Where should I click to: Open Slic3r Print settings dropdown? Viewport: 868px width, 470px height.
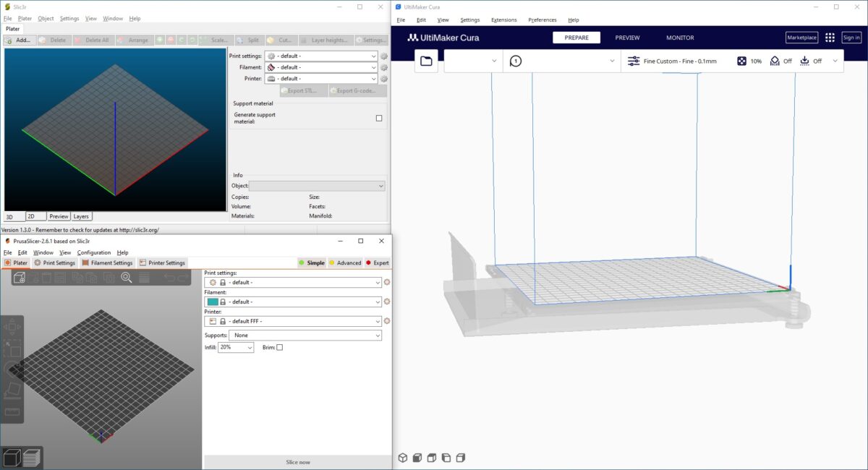click(321, 56)
